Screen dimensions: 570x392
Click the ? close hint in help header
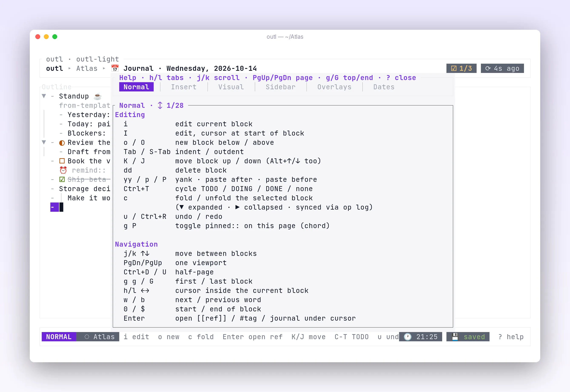click(x=401, y=78)
